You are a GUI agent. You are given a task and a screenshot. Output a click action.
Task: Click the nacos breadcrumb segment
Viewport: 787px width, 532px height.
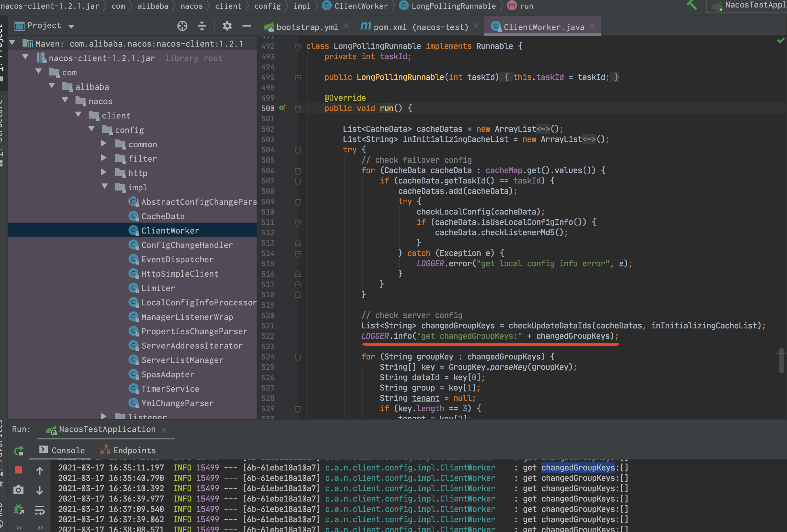click(192, 6)
